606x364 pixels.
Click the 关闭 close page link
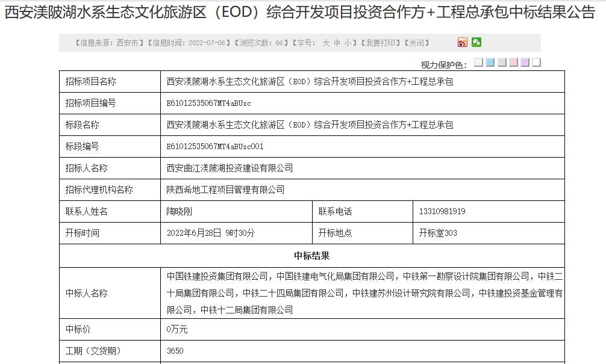416,43
